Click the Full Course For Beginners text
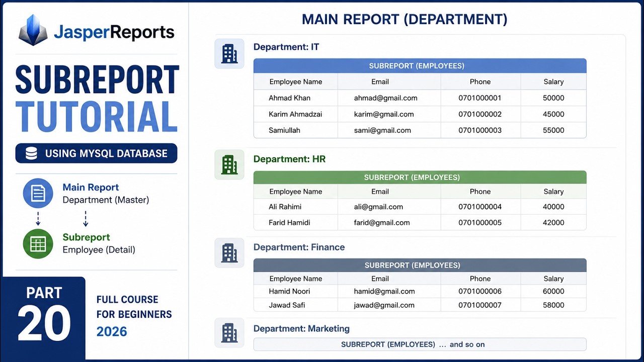Screen dimensions: 644x362 click(x=134, y=307)
